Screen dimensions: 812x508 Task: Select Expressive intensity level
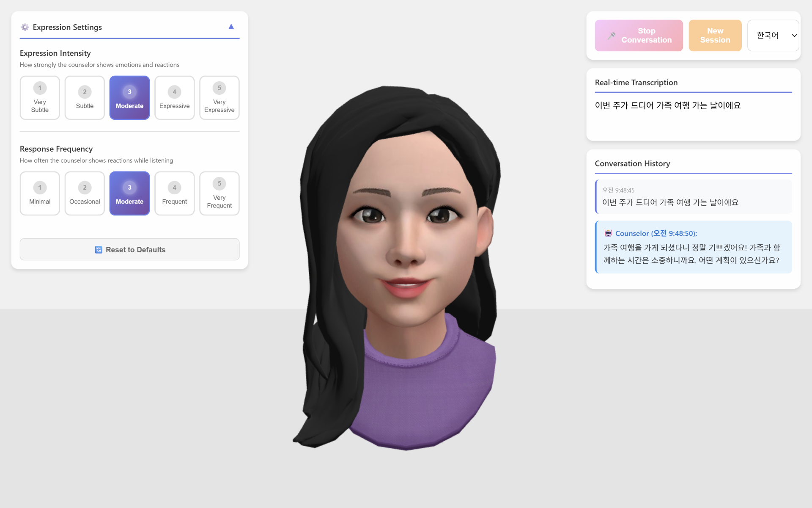174,98
